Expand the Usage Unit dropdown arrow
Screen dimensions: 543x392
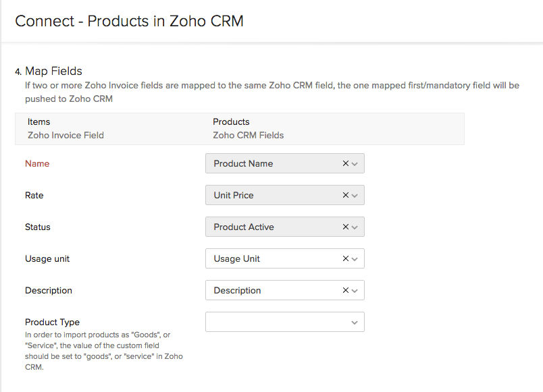pyautogui.click(x=355, y=259)
